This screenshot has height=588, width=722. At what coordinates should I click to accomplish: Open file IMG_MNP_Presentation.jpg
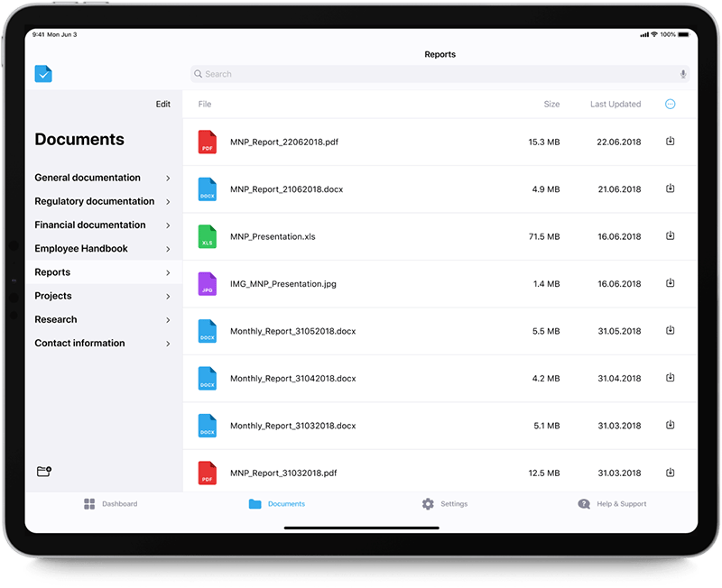(283, 284)
